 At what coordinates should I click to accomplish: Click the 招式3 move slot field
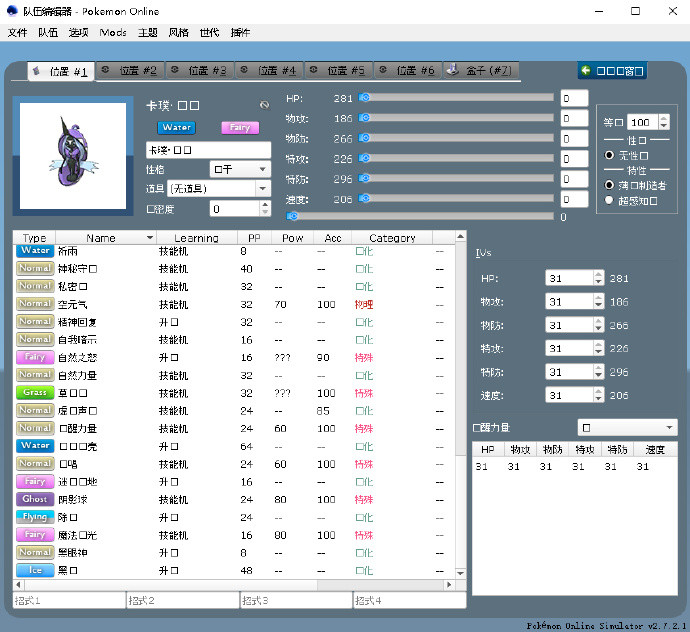(297, 600)
